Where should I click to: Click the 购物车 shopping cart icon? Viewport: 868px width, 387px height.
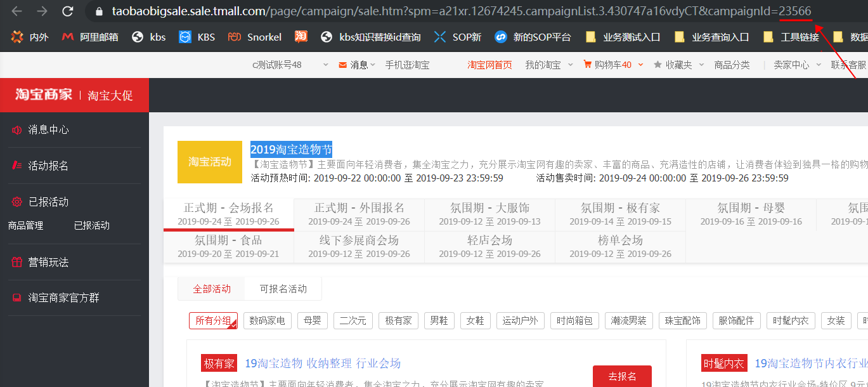587,65
